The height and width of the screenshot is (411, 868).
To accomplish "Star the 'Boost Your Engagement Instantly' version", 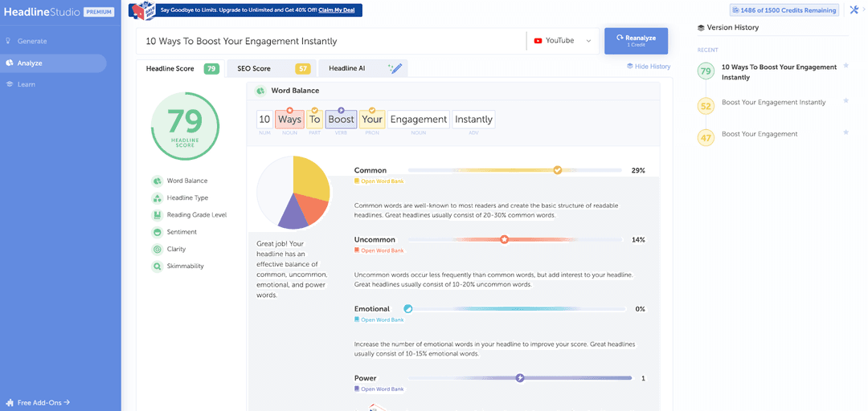I will (845, 101).
